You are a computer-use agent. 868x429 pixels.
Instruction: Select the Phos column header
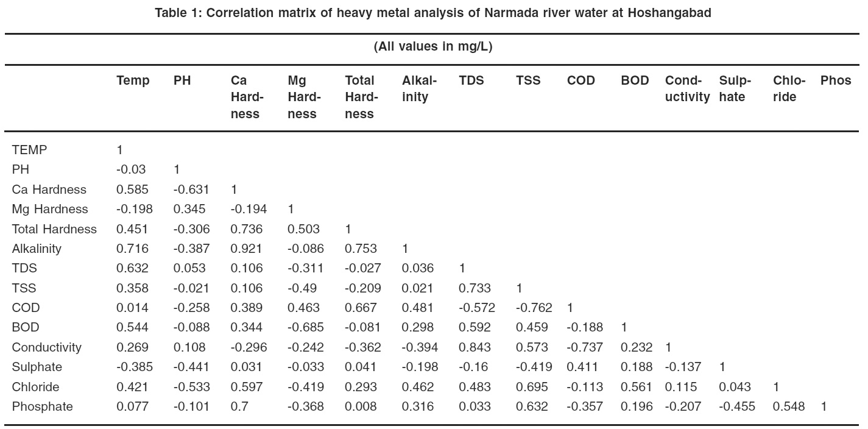[836, 80]
